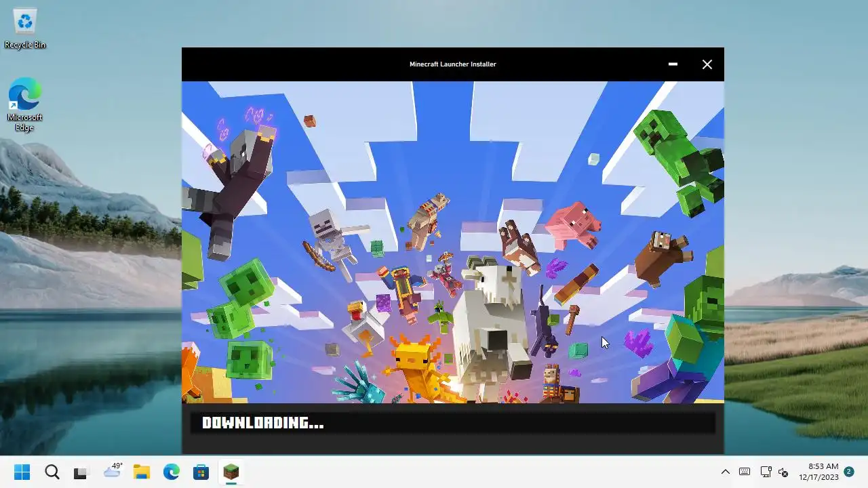The image size is (868, 488).
Task: Show hidden system tray icons
Action: (x=725, y=472)
